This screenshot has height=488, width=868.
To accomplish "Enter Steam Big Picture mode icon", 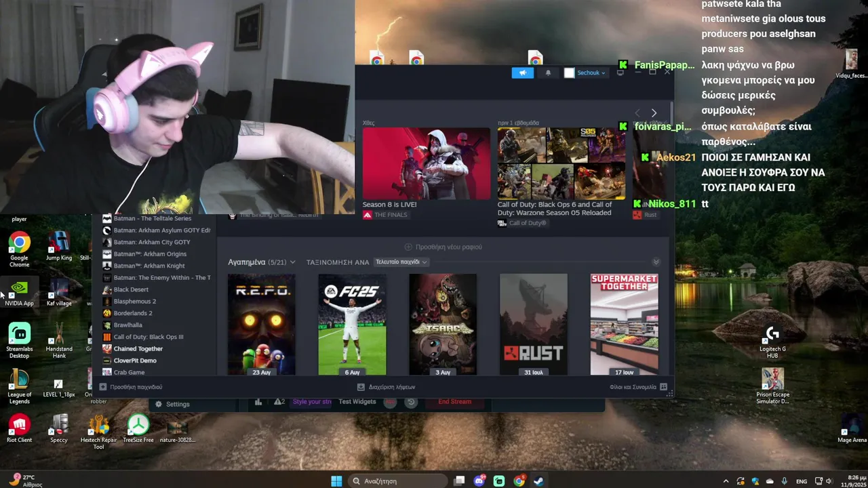I will (x=620, y=73).
